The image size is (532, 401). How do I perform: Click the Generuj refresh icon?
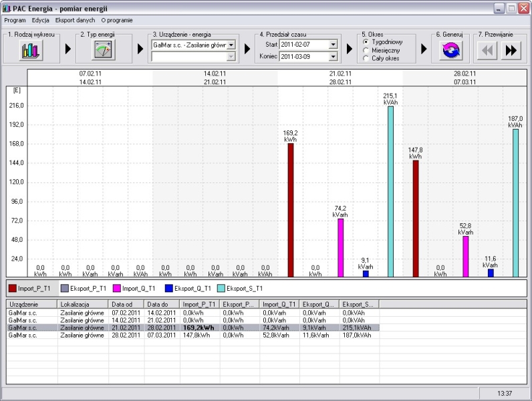pyautogui.click(x=450, y=50)
